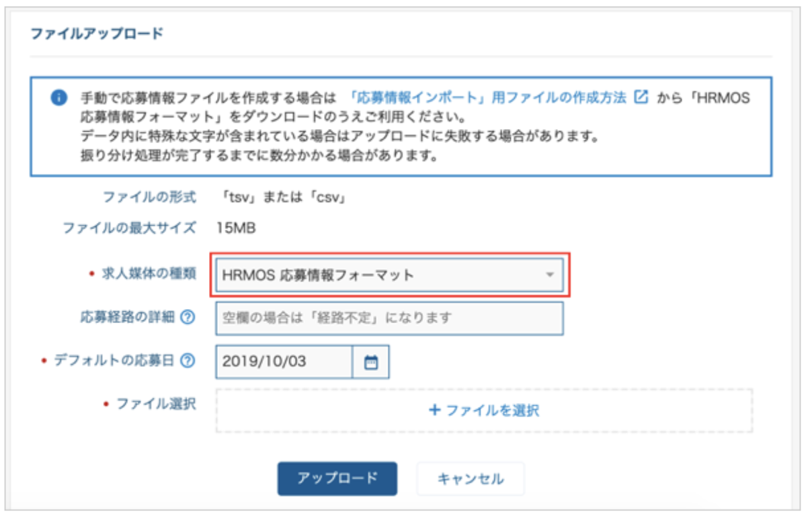
Task: Click the デフォルトの応募日 label text
Action: pos(113,361)
